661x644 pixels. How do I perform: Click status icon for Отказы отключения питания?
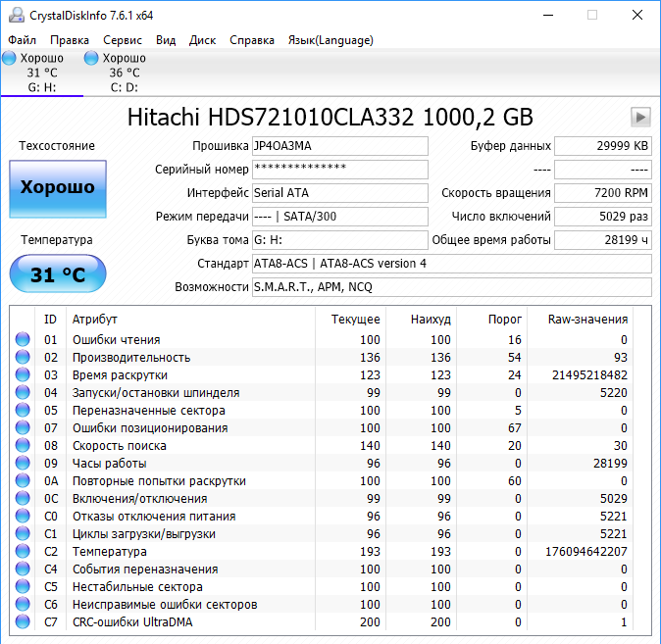tap(23, 517)
